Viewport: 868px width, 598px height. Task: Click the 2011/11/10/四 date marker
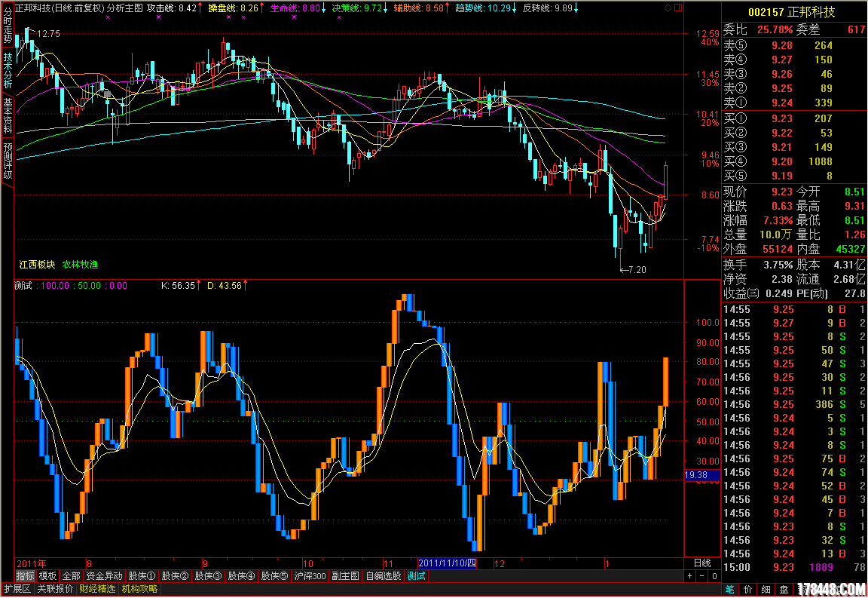448,563
